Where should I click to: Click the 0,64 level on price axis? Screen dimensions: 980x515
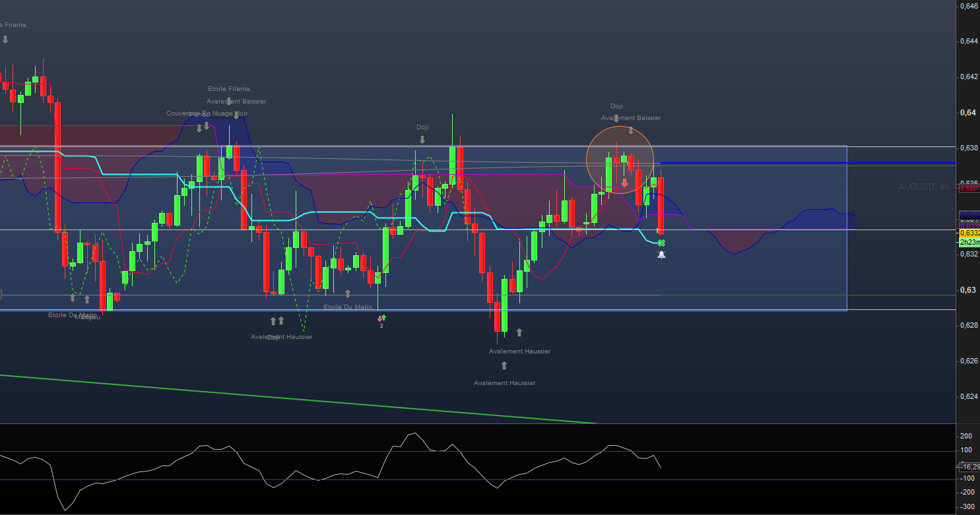[968, 112]
